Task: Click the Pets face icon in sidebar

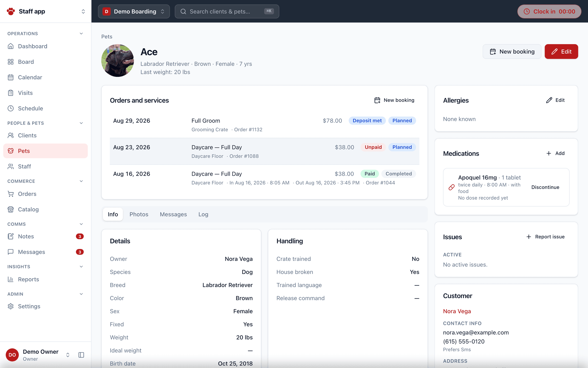Action: (11, 151)
